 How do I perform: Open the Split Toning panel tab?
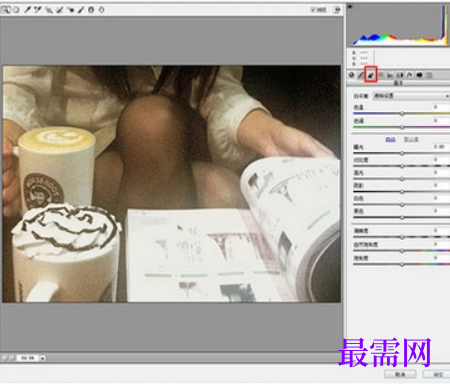[390, 75]
